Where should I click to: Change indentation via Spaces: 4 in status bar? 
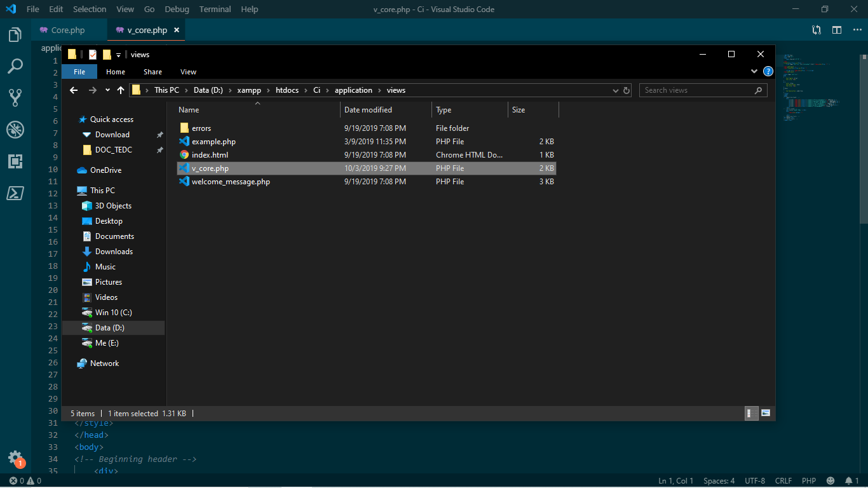719,481
